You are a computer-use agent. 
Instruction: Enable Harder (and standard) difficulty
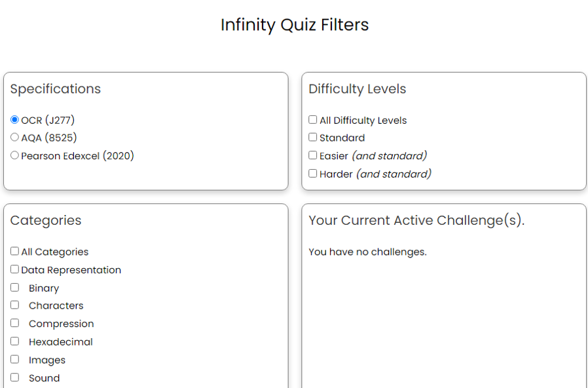pos(312,173)
